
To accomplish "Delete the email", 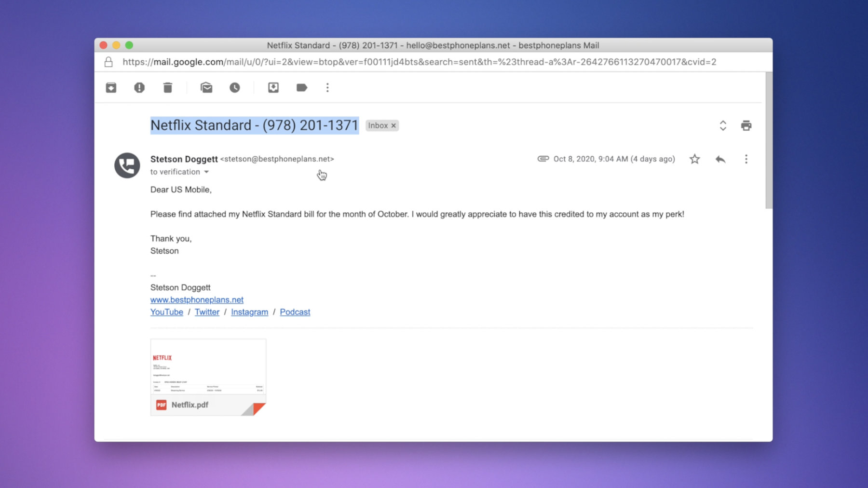I will (x=168, y=87).
